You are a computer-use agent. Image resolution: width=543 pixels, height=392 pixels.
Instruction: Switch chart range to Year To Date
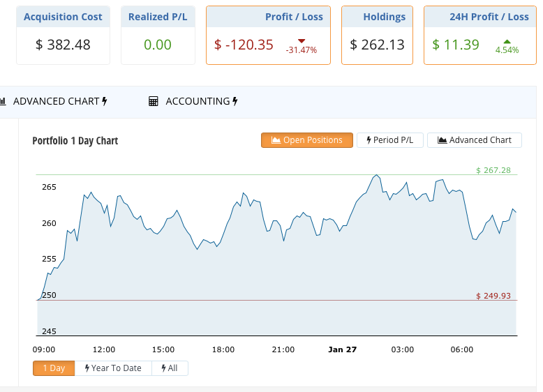pyautogui.click(x=113, y=368)
